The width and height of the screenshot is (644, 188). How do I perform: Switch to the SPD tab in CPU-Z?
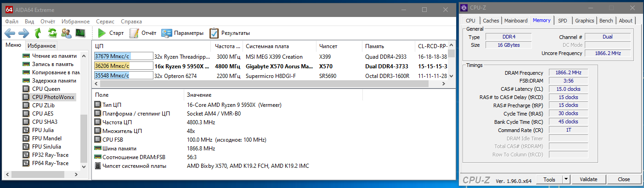tap(562, 21)
